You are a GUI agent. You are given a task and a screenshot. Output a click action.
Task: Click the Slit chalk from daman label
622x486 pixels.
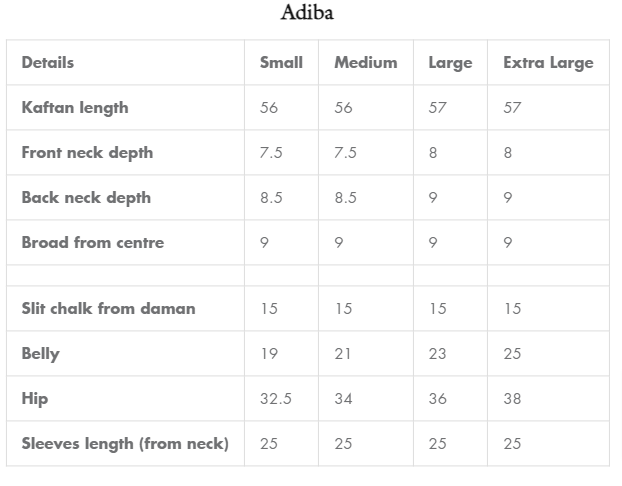[108, 308]
